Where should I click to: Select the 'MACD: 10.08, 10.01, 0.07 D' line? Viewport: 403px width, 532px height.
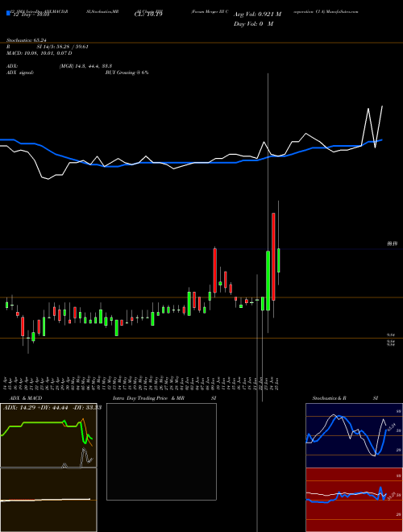point(39,53)
